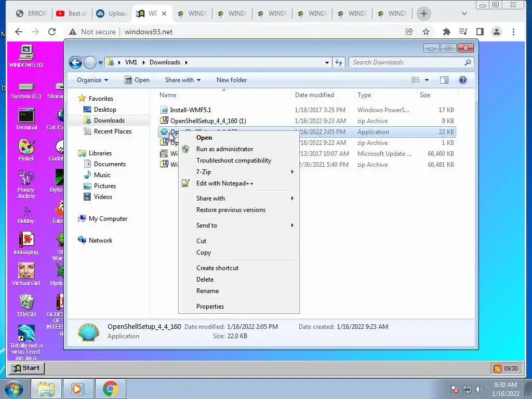Image resolution: width=532 pixels, height=399 pixels.
Task: Click the volume speaker tray icon
Action: pos(480,389)
